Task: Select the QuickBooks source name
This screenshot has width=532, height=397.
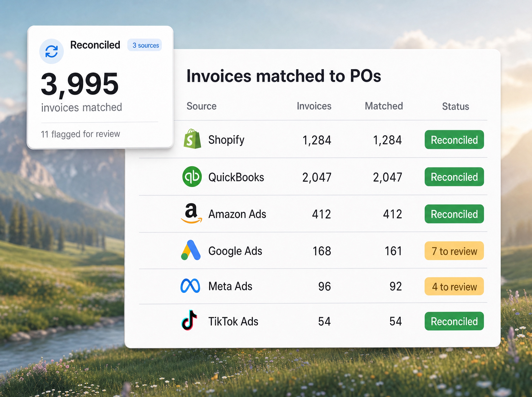Action: point(236,177)
